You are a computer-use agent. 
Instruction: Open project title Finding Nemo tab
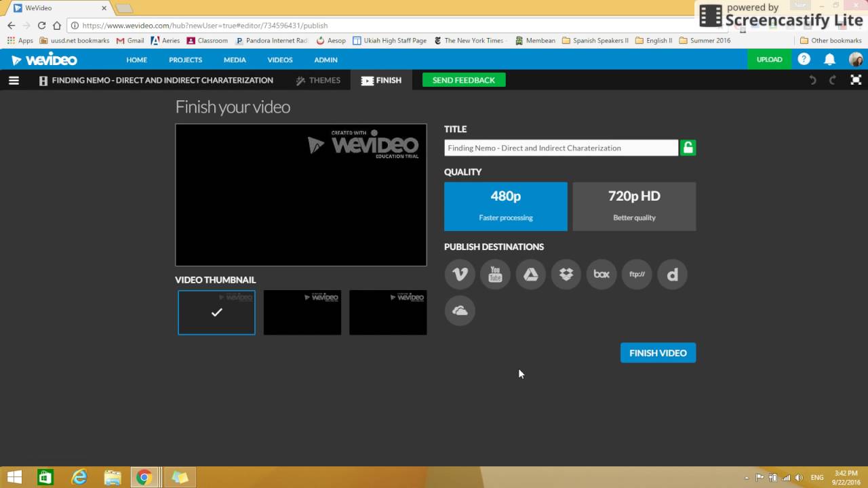pos(156,80)
